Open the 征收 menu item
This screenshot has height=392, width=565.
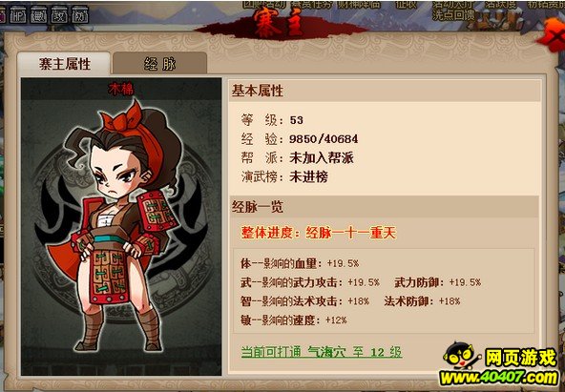pos(406,5)
